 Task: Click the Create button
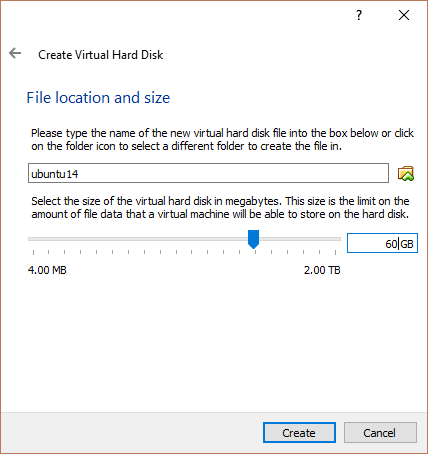point(299,433)
